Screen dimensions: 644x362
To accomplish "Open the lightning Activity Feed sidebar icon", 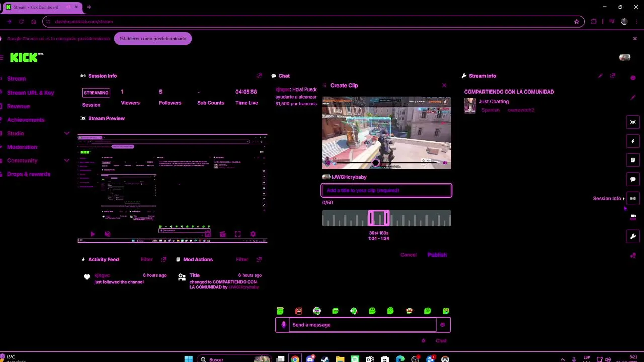I will point(633,141).
